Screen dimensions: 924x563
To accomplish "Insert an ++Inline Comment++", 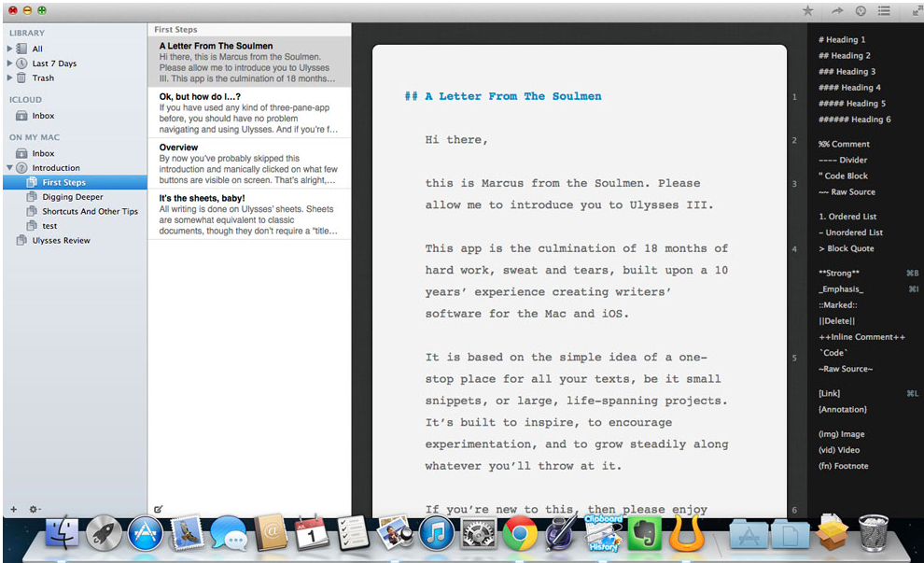I will tap(861, 337).
